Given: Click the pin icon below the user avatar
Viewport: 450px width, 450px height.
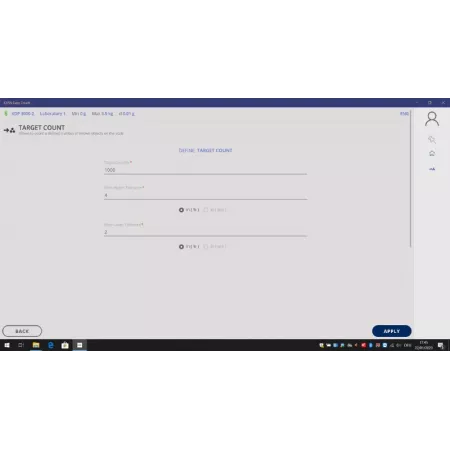Looking at the screenshot, I should pos(432,139).
